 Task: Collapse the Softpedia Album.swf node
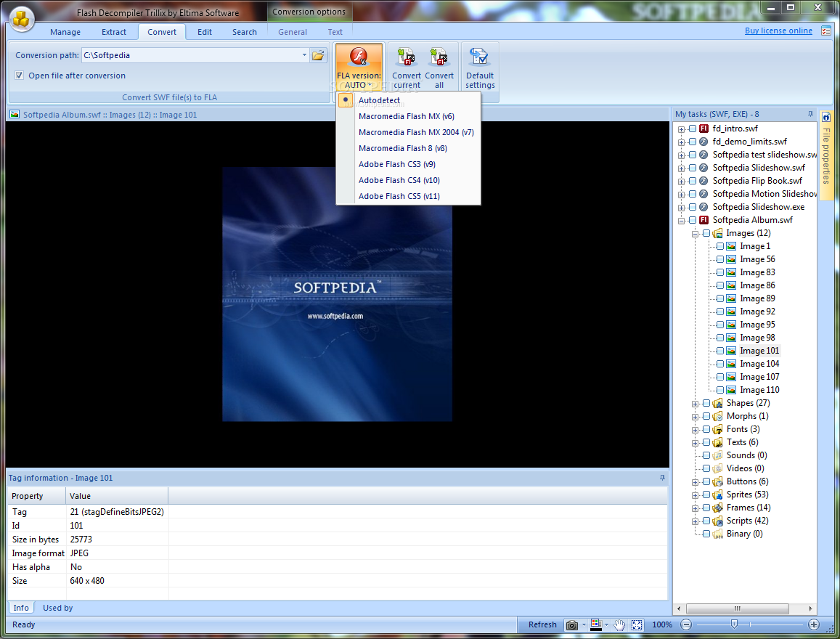(x=682, y=221)
